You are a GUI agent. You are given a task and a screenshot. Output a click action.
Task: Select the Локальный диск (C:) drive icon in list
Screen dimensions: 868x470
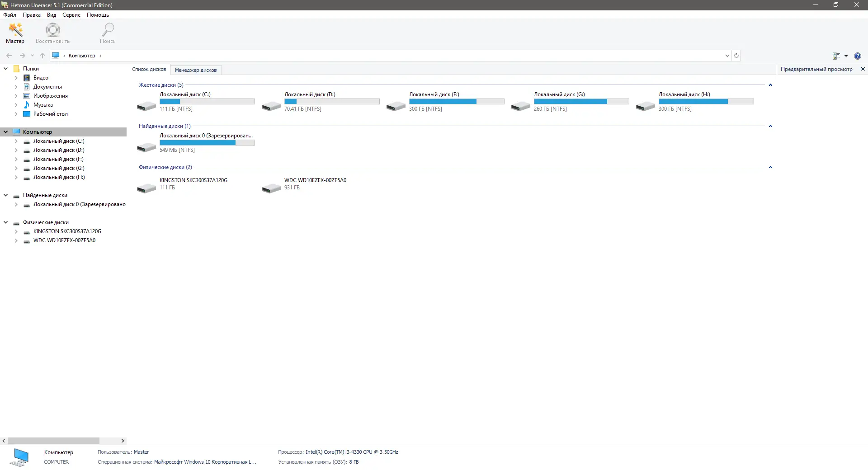[x=146, y=106]
